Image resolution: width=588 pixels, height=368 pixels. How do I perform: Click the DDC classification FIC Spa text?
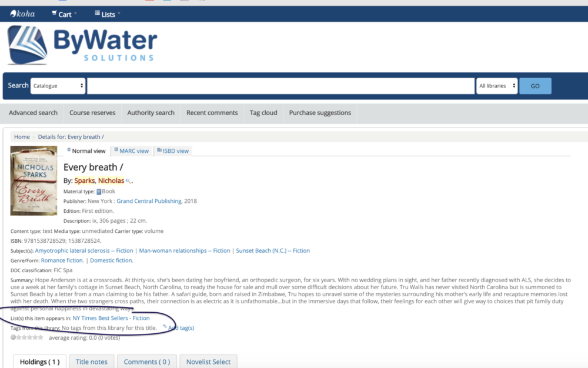point(63,270)
